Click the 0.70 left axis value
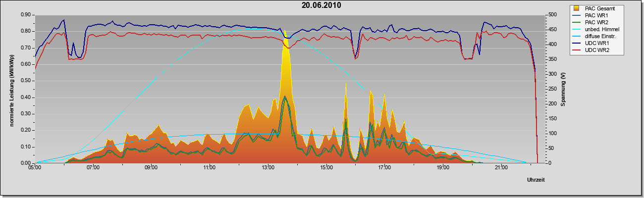Viewport: 644px width, 198px height. 26,48
